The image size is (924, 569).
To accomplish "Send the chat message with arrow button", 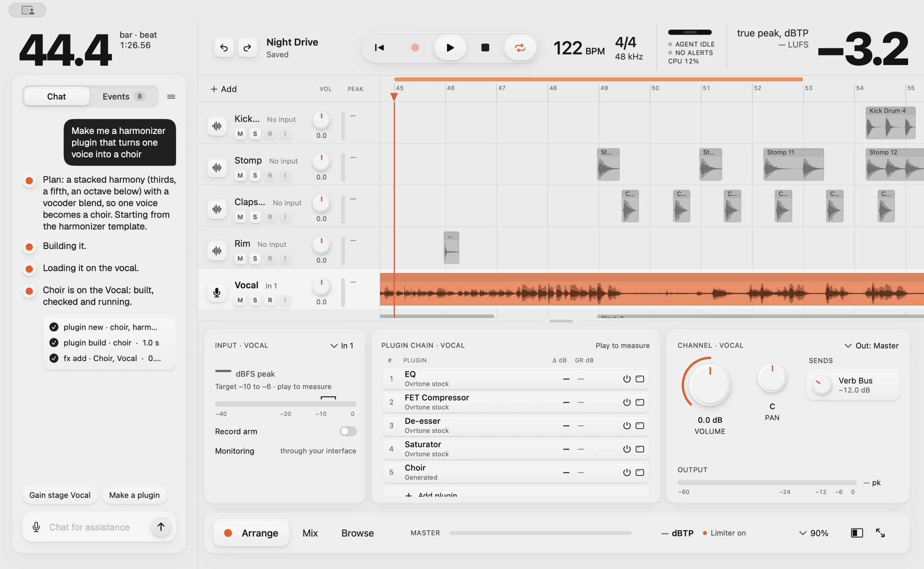I will [161, 527].
